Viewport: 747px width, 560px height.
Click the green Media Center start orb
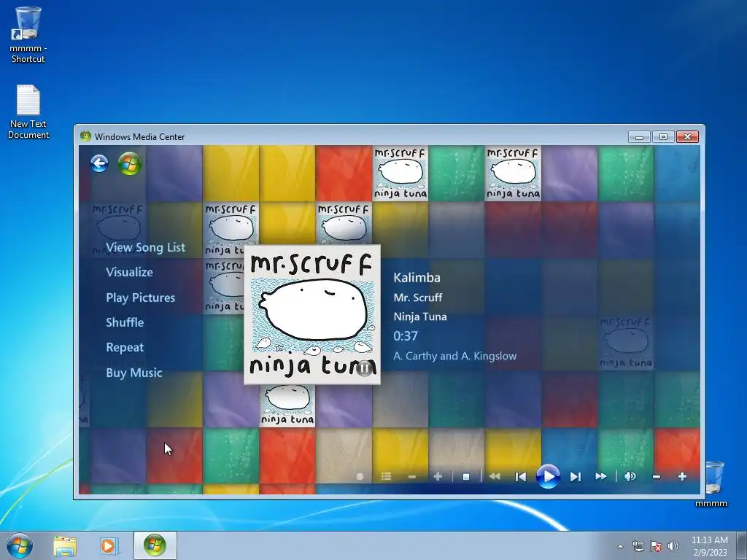[130, 163]
